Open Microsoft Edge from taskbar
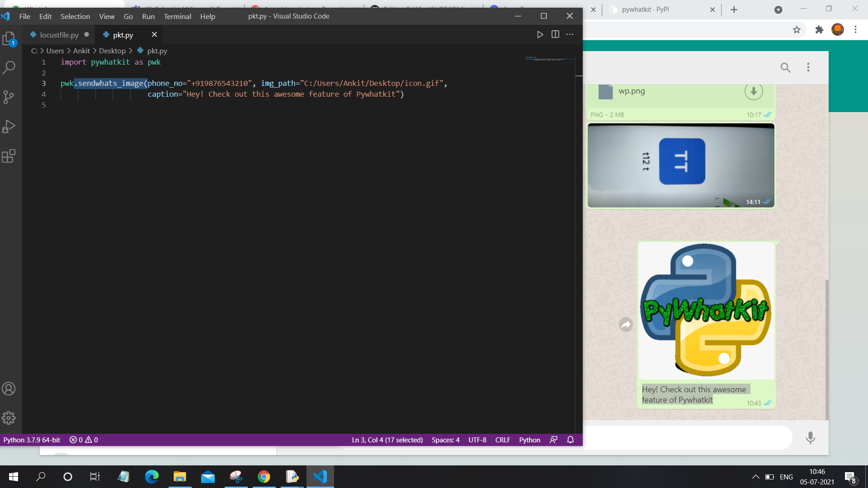 pos(151,477)
